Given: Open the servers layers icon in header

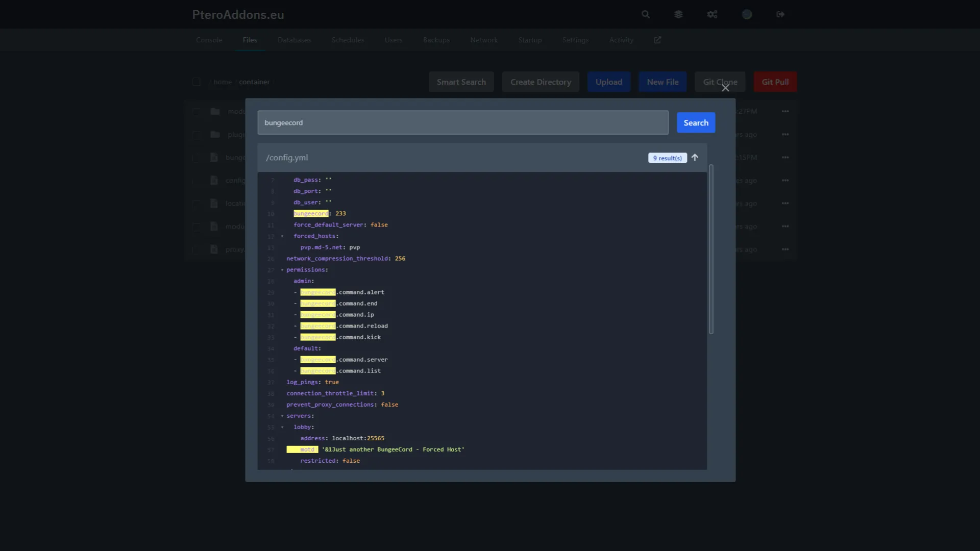Looking at the screenshot, I should (x=678, y=14).
